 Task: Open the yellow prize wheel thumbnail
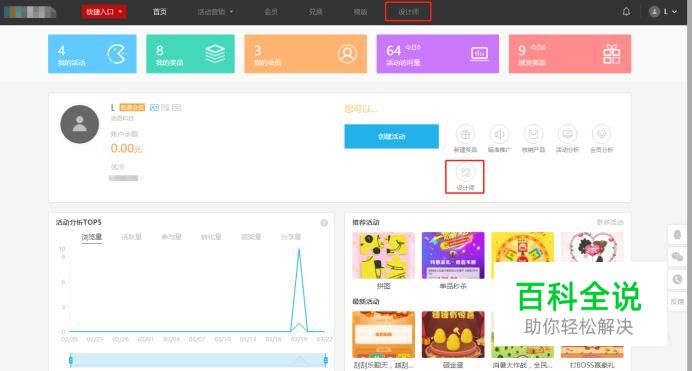point(523,247)
